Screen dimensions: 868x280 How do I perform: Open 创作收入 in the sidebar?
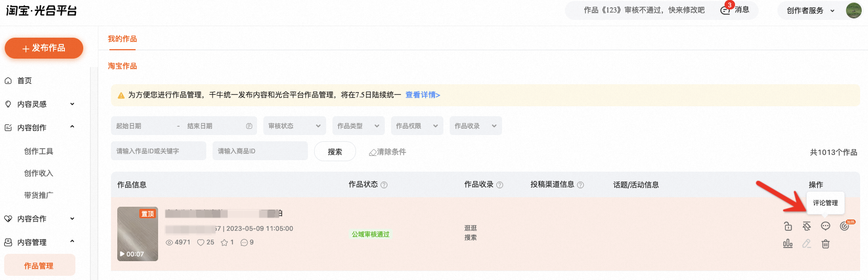[39, 173]
